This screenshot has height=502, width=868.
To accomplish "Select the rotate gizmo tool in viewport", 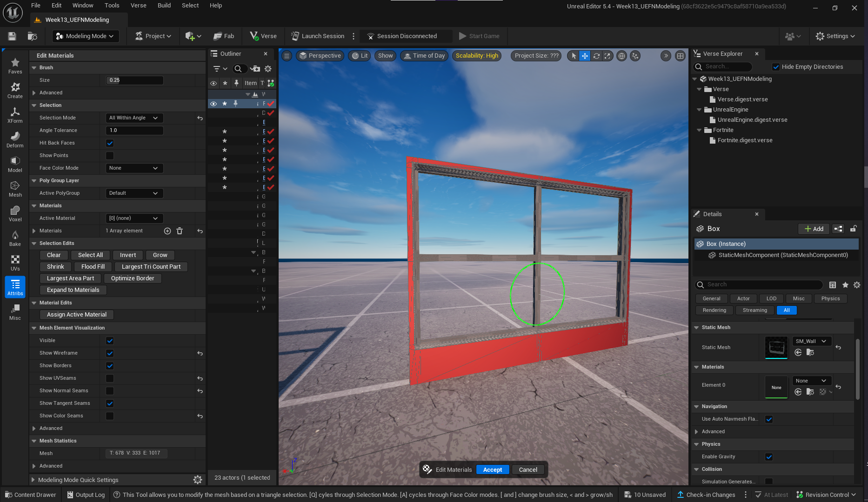I will pyautogui.click(x=596, y=56).
